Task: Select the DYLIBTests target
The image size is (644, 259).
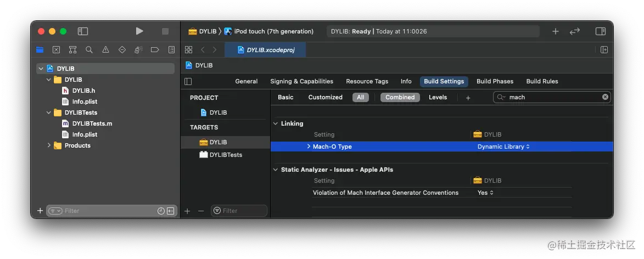Action: [x=225, y=155]
